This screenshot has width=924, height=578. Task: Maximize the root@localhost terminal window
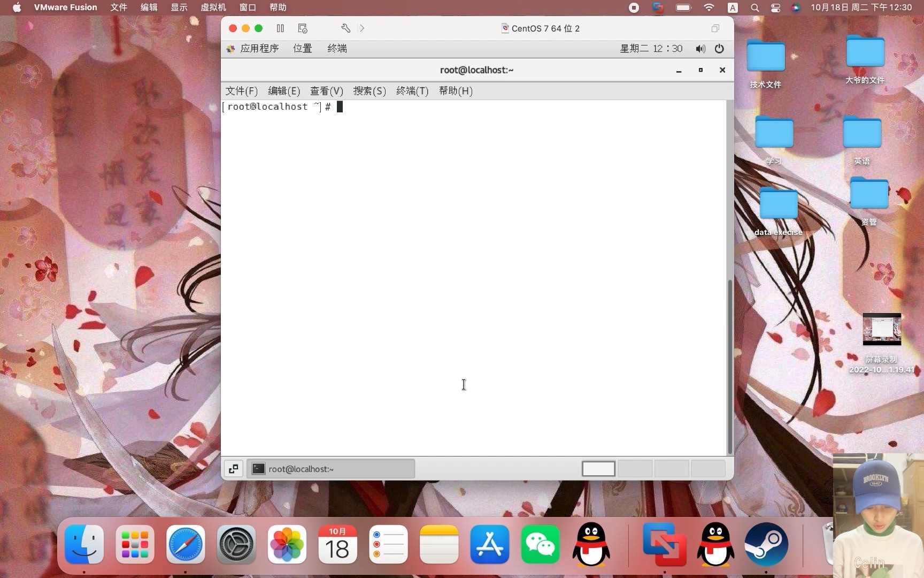700,70
